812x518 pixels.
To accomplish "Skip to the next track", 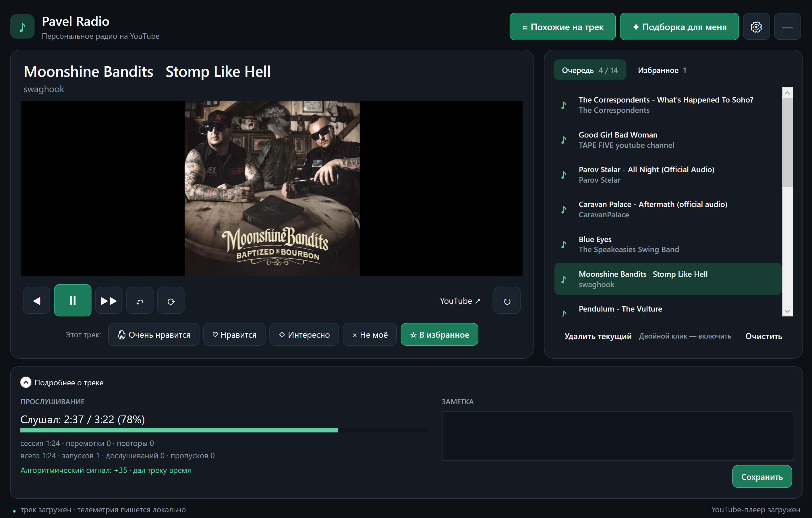I will 109,300.
